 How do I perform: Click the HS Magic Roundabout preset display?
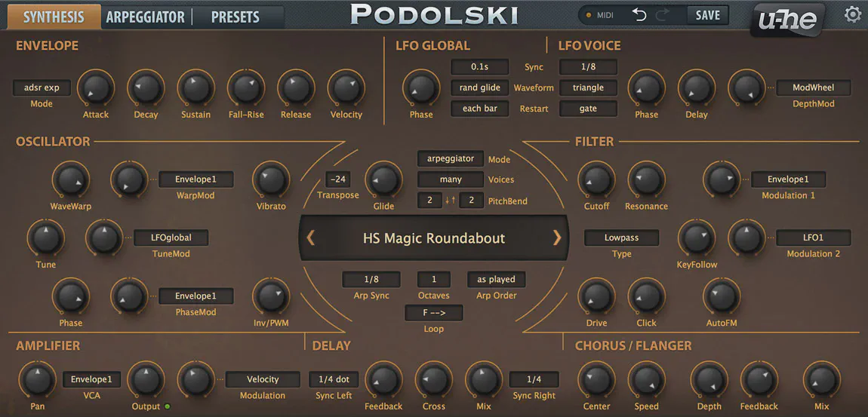[434, 238]
